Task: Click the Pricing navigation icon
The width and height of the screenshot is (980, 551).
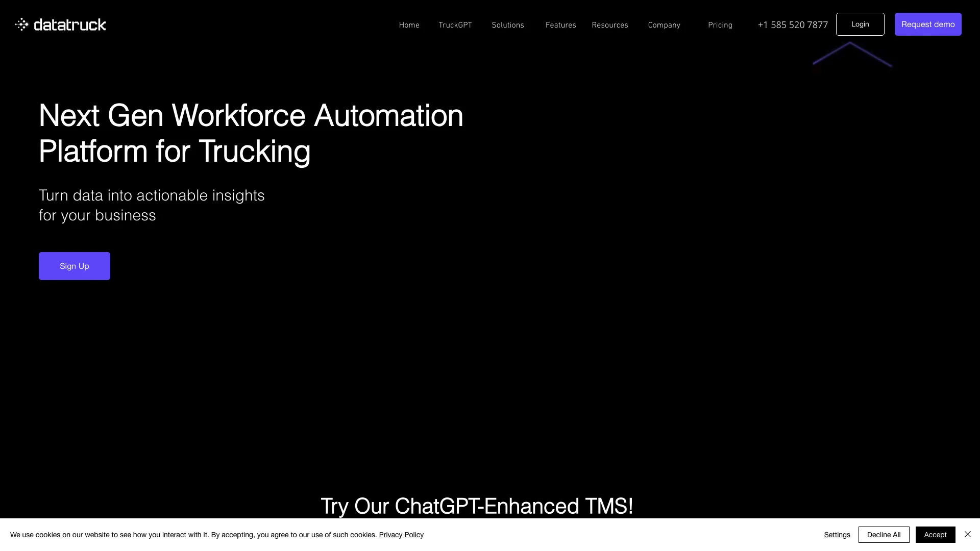Action: [x=720, y=25]
